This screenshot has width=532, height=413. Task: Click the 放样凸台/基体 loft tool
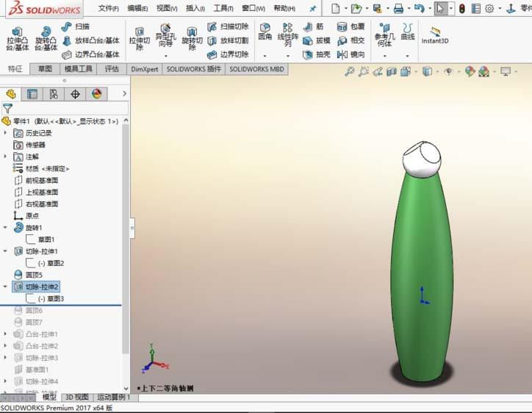[91, 40]
